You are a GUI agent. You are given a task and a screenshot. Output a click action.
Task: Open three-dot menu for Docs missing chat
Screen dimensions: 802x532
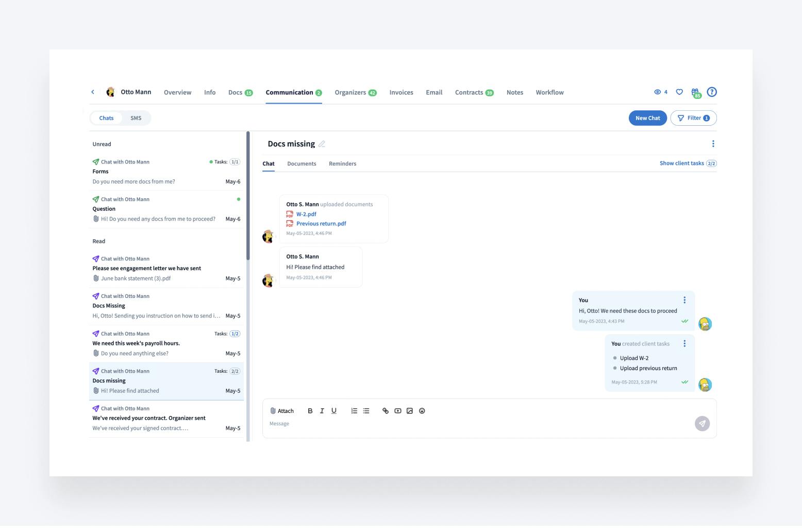pos(713,144)
